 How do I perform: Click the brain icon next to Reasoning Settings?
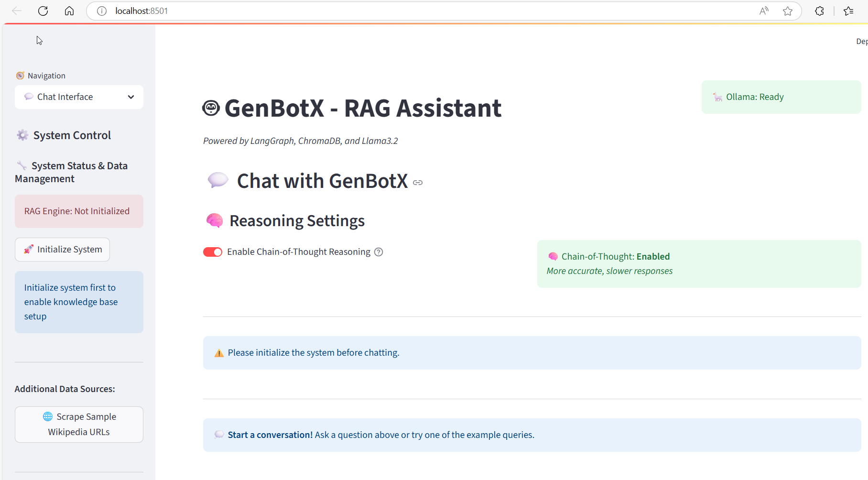point(215,220)
